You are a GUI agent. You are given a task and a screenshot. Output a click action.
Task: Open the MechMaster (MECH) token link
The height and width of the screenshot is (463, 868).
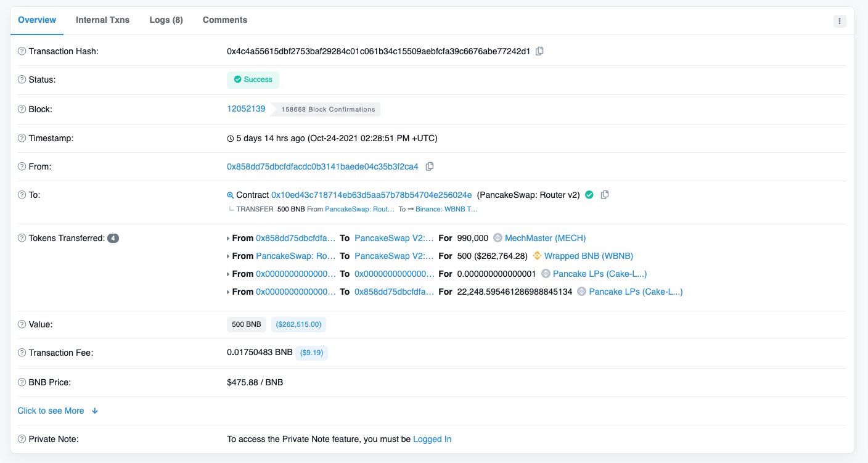click(x=545, y=238)
